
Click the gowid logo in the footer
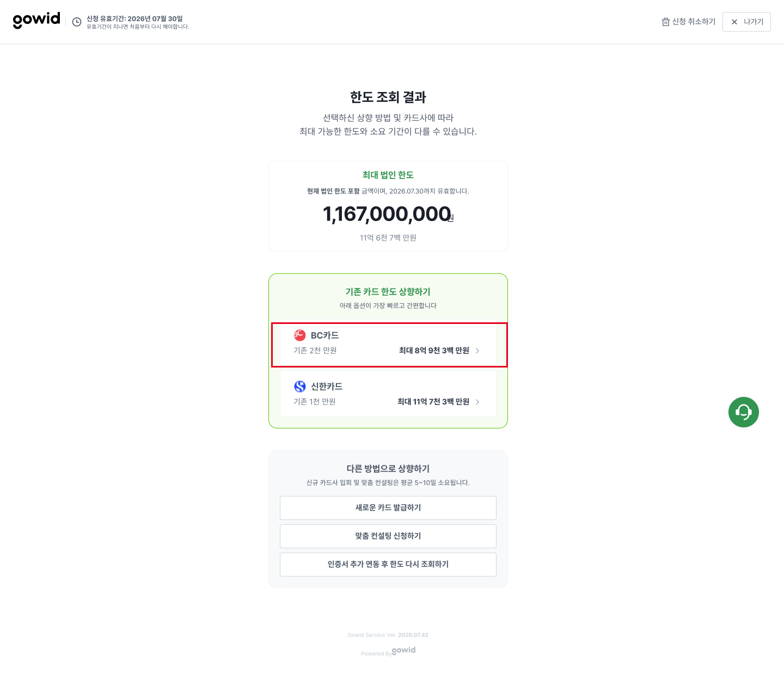(403, 650)
